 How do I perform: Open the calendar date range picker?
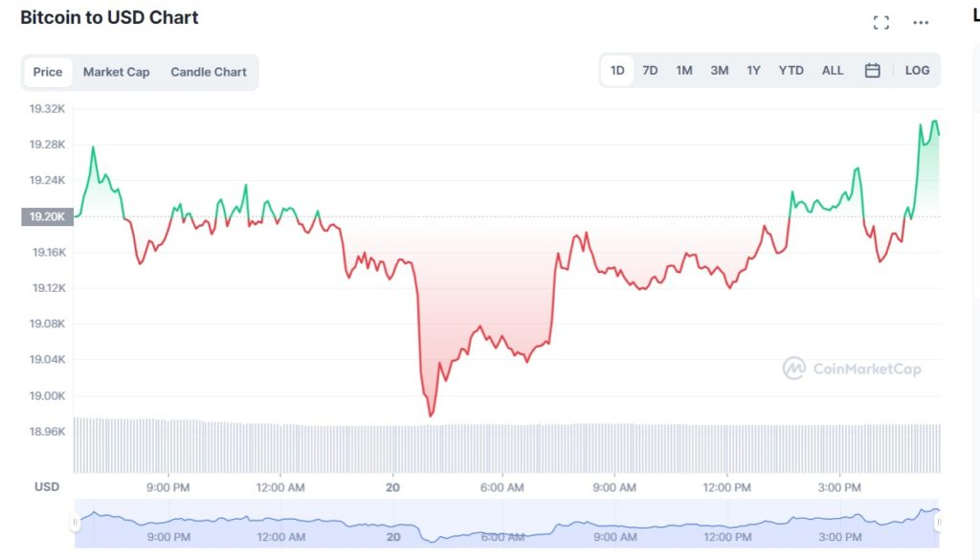pyautogui.click(x=872, y=71)
